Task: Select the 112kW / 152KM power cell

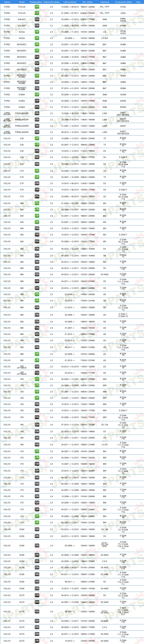Action: pos(87,126)
